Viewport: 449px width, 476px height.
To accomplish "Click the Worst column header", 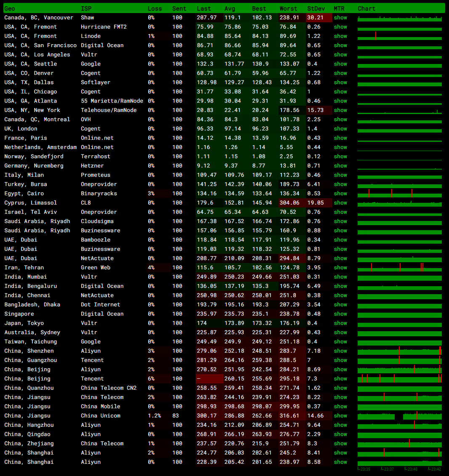I will (288, 8).
